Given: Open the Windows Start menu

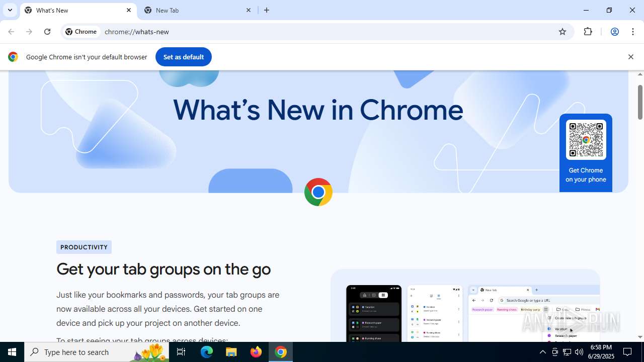Looking at the screenshot, I should coord(12,352).
